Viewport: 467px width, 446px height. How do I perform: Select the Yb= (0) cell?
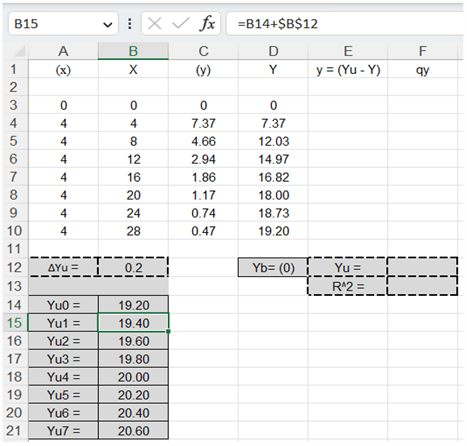[x=273, y=267]
